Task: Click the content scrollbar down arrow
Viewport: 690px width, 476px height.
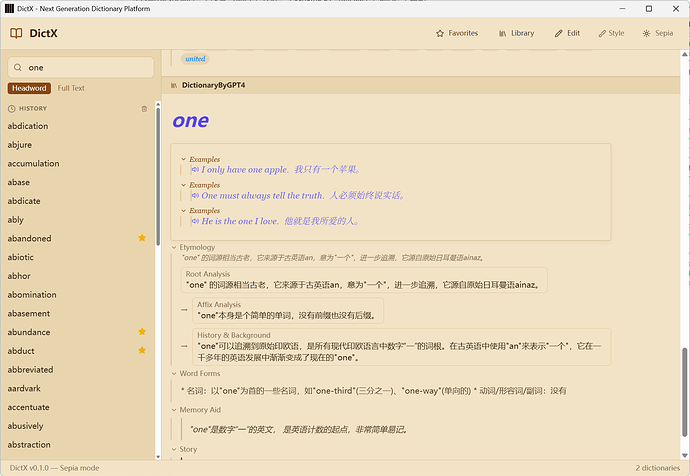Action: click(x=684, y=455)
